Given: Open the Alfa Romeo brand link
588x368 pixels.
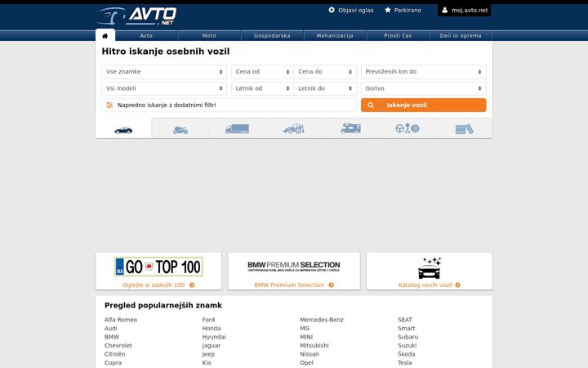Looking at the screenshot, I should pyautogui.click(x=121, y=320).
